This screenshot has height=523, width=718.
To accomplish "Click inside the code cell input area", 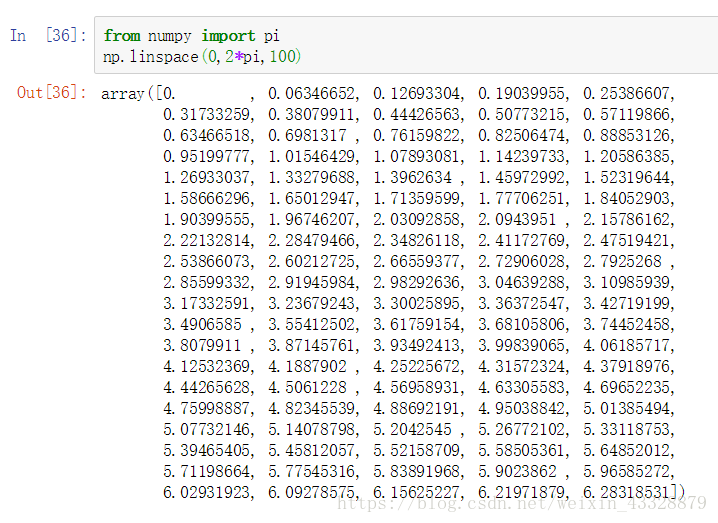I will (x=406, y=45).
